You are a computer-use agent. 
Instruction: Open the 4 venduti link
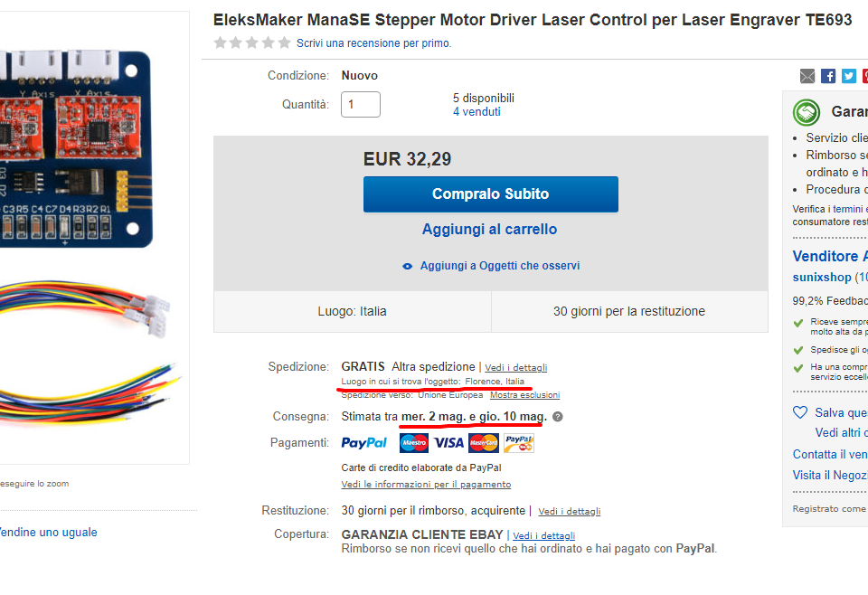click(476, 112)
